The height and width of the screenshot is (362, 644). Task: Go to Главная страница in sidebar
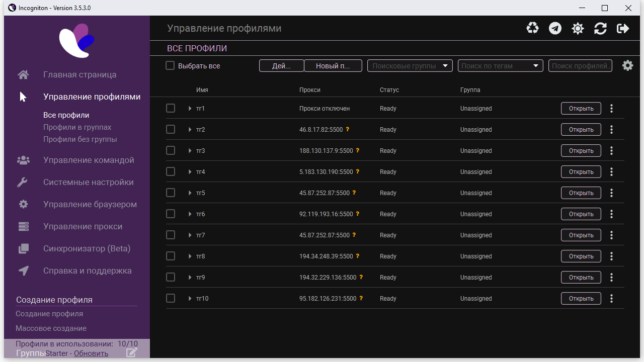pos(79,74)
